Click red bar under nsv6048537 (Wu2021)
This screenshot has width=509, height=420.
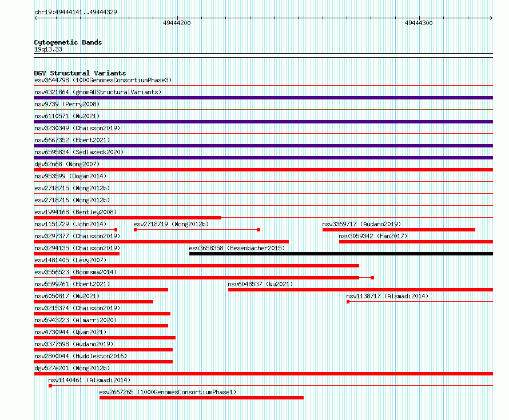(361, 290)
